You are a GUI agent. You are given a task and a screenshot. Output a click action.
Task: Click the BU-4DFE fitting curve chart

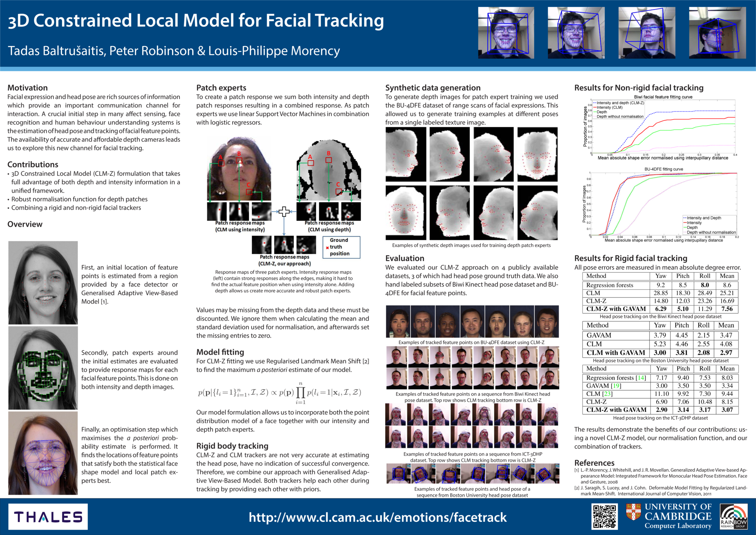pyautogui.click(x=663, y=204)
